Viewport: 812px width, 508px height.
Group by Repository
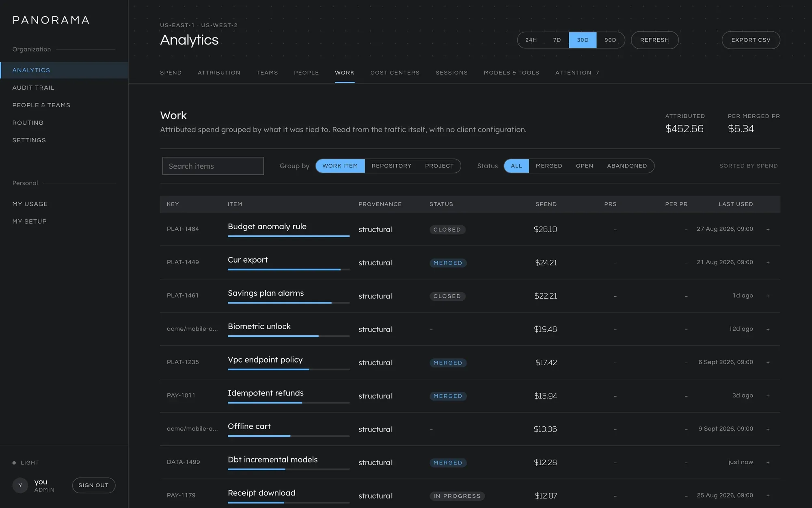[x=391, y=166]
